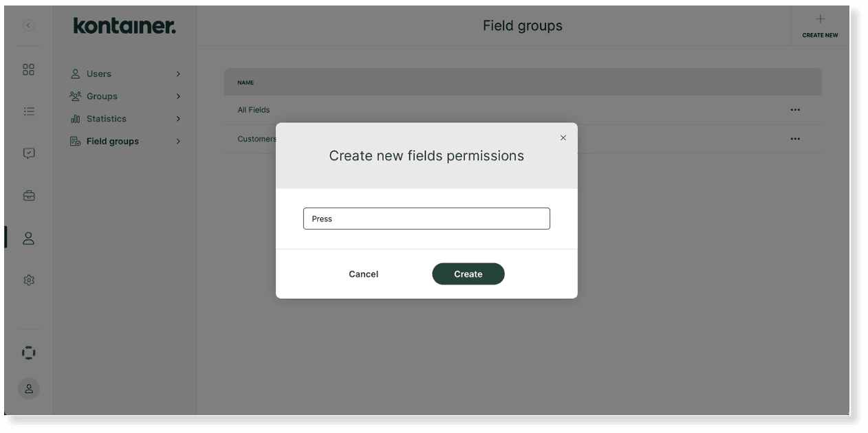Select the Field groups menu item
The height and width of the screenshot is (433, 868).
(x=109, y=141)
